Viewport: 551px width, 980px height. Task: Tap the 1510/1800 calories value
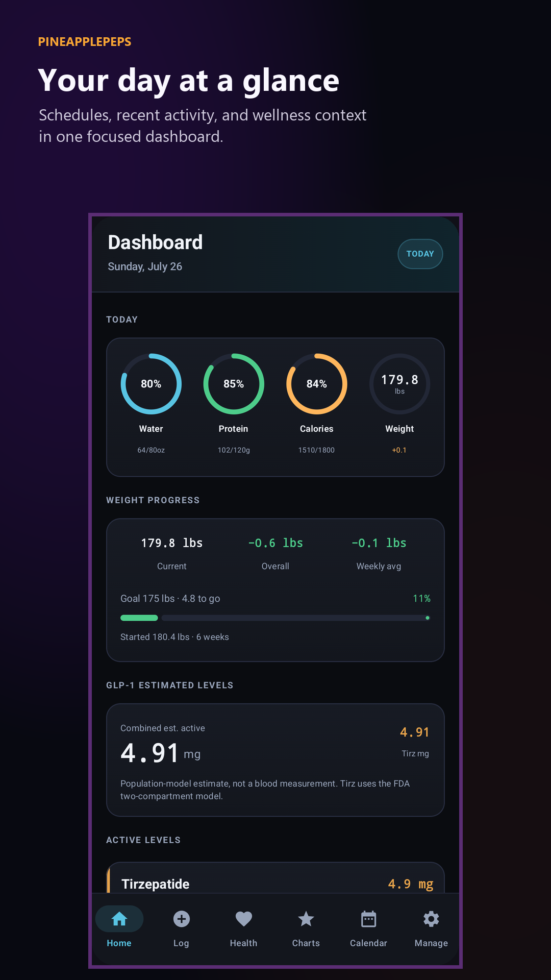(x=317, y=450)
